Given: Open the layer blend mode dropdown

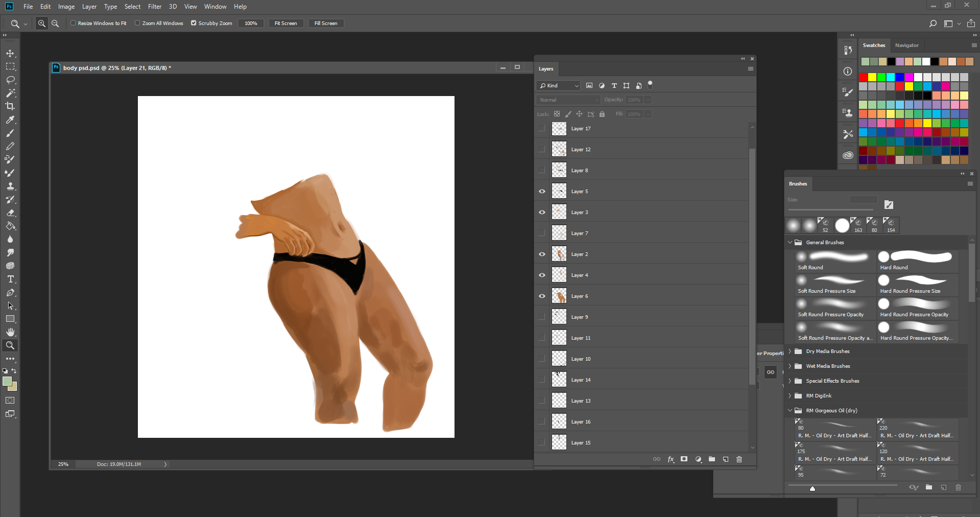Looking at the screenshot, I should point(568,100).
